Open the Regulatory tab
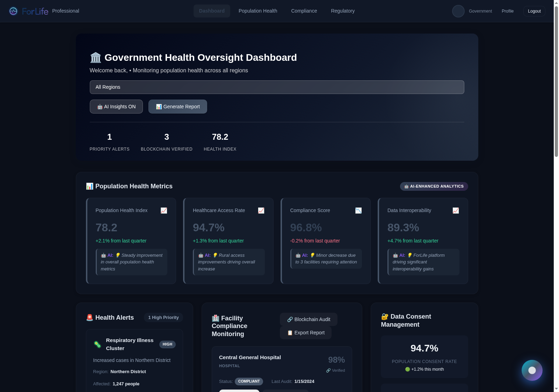 (343, 11)
